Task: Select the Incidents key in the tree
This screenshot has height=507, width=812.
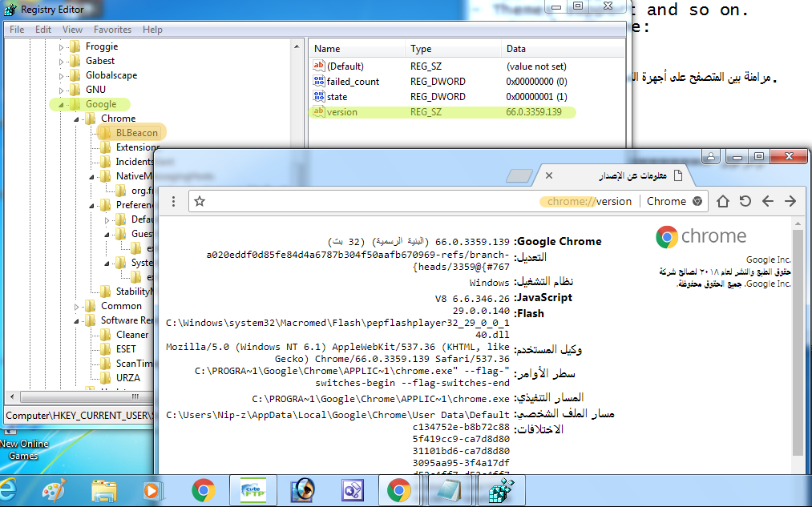Action: tap(135, 162)
